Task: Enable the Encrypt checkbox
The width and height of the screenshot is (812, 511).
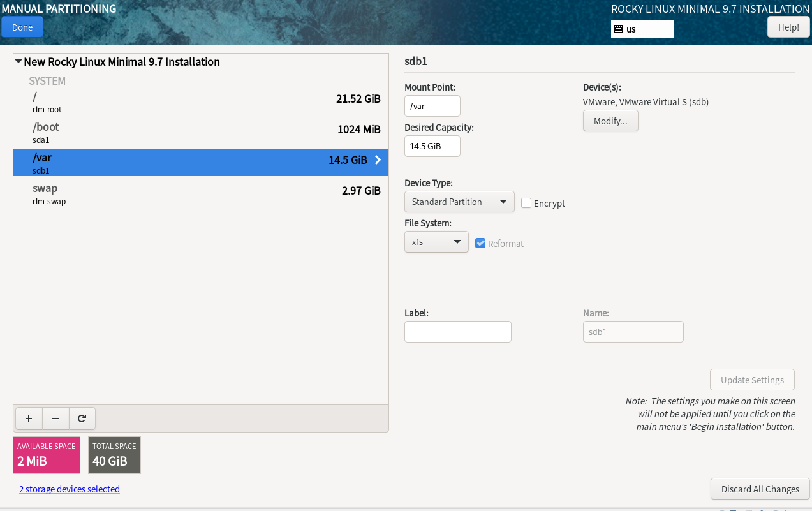Action: [x=526, y=203]
